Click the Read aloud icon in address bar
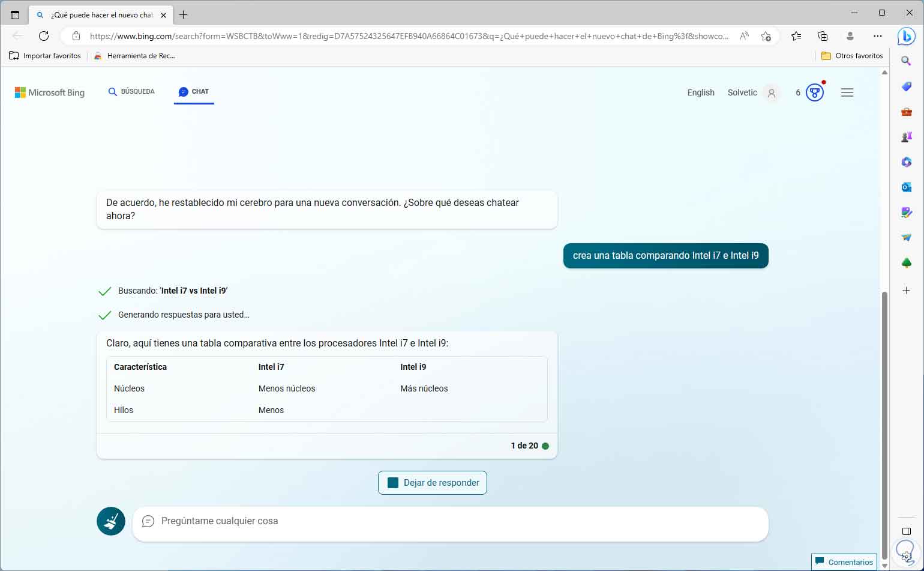Viewport: 924px width, 571px height. tap(744, 36)
